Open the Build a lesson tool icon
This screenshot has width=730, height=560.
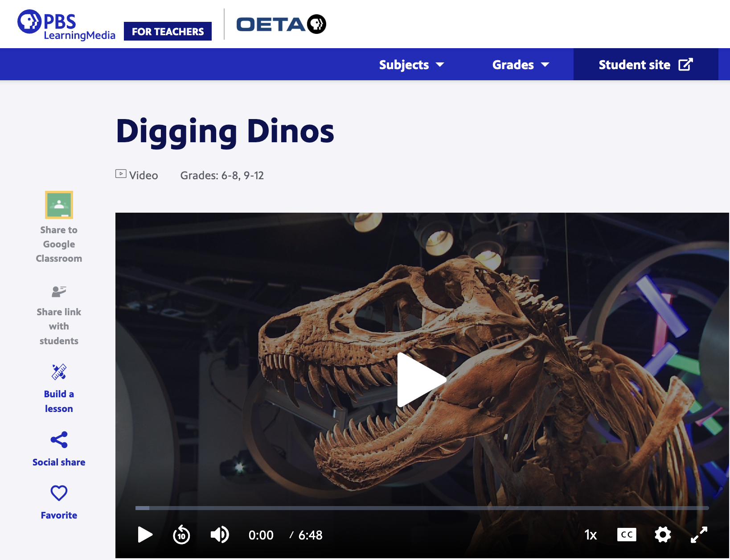coord(59,372)
